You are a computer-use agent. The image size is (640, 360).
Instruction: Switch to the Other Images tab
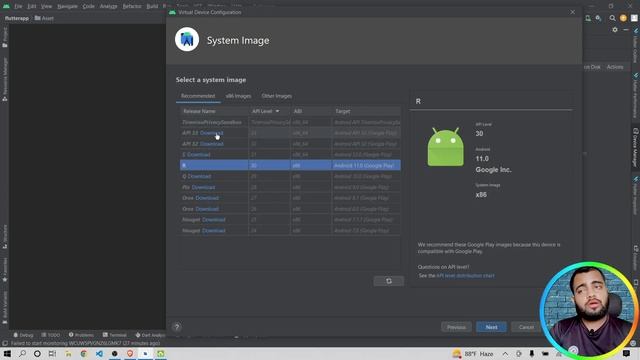277,96
